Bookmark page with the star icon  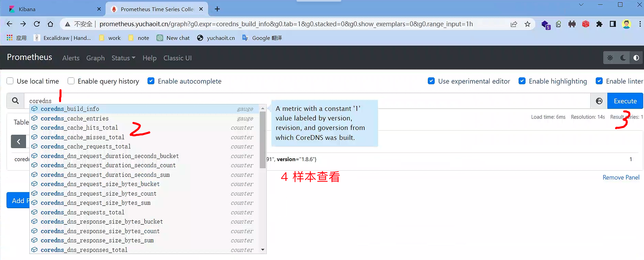pos(527,24)
